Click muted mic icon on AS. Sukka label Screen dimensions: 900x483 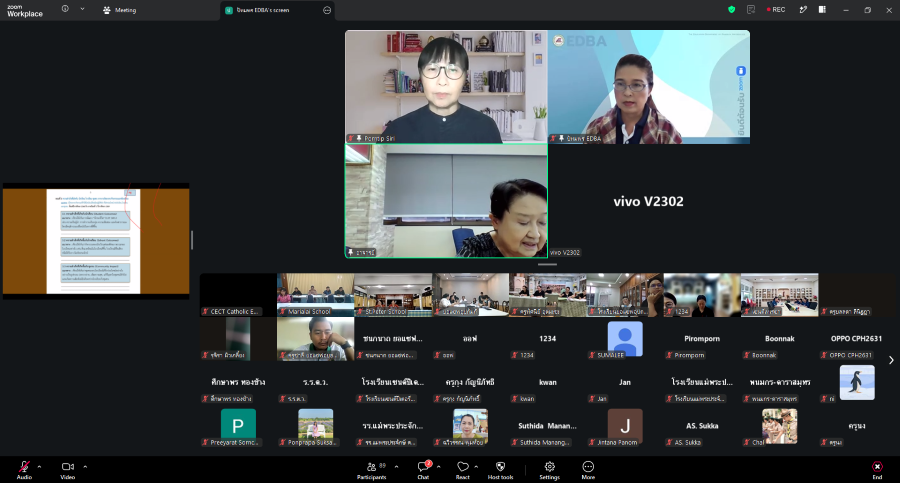669,442
